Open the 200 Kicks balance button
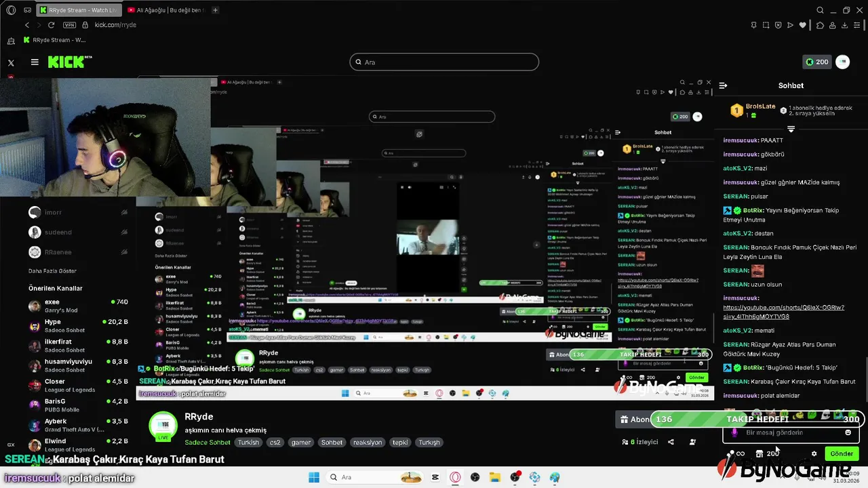Image resolution: width=868 pixels, height=488 pixels. tap(816, 62)
